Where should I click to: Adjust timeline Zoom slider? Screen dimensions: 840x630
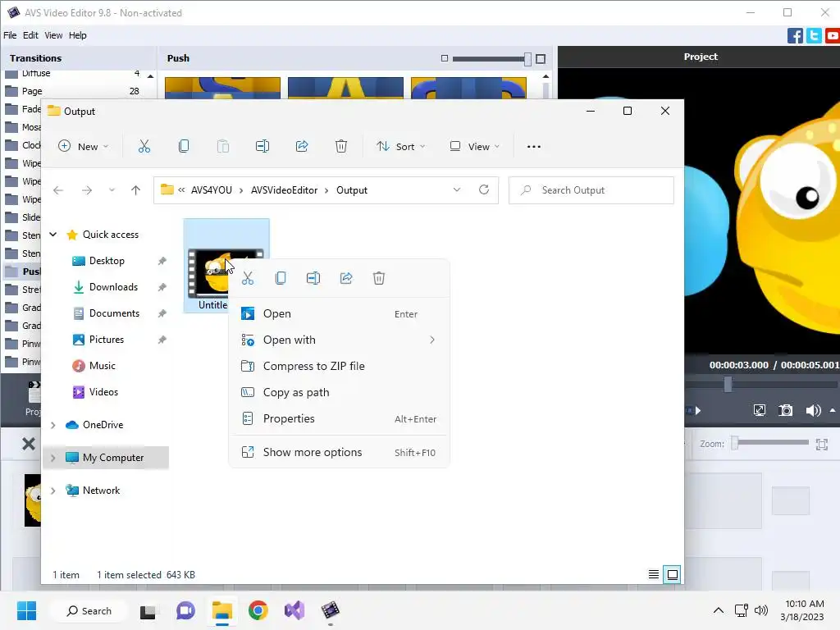(x=735, y=443)
